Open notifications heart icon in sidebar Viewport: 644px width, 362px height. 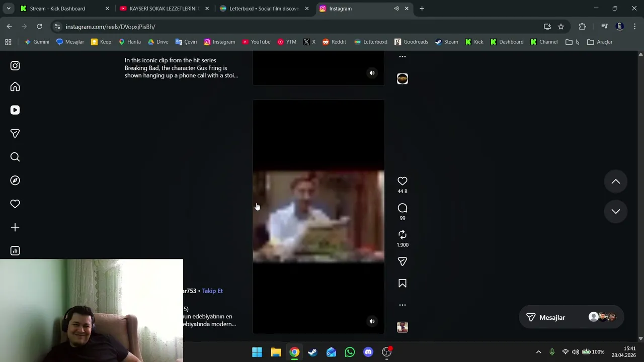click(15, 204)
